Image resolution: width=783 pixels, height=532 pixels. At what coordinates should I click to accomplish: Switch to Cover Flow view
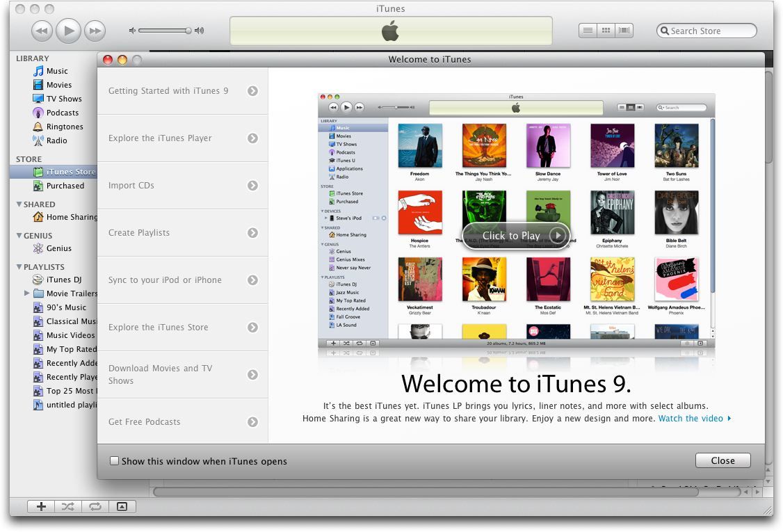coord(624,31)
